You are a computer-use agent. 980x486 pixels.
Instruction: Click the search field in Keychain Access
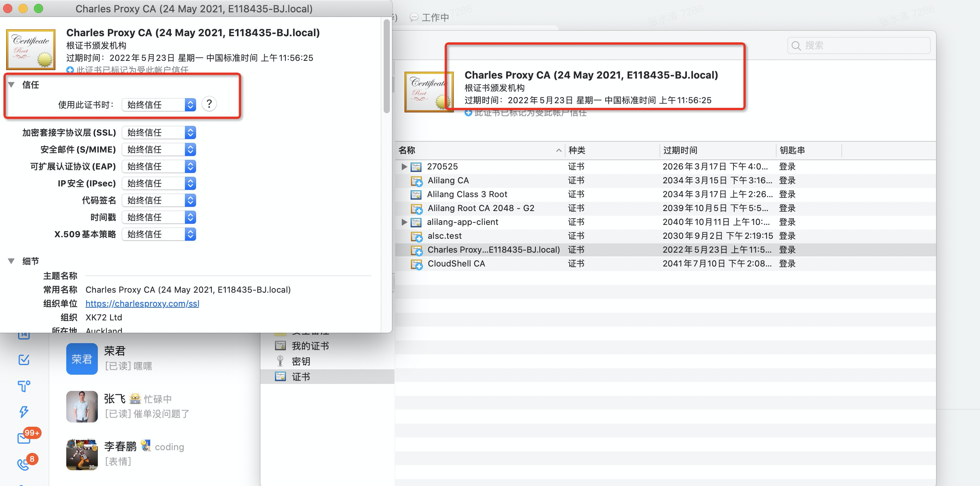pos(859,45)
